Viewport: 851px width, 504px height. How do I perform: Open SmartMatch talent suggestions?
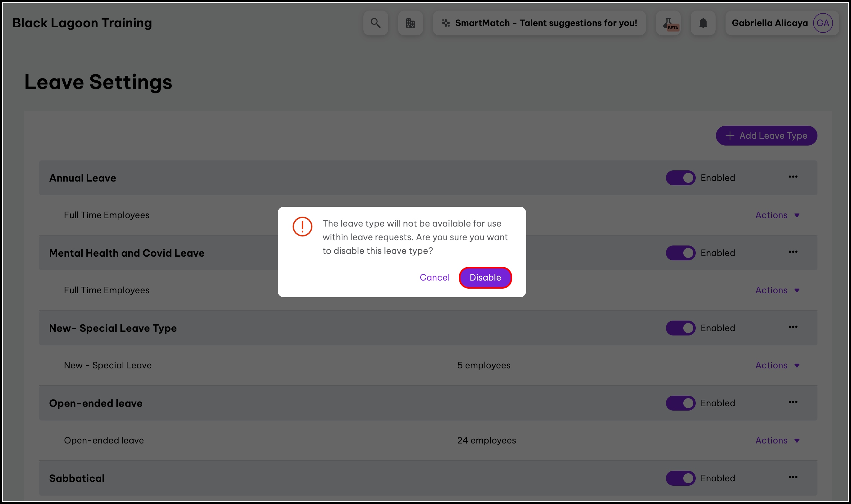[x=539, y=23]
